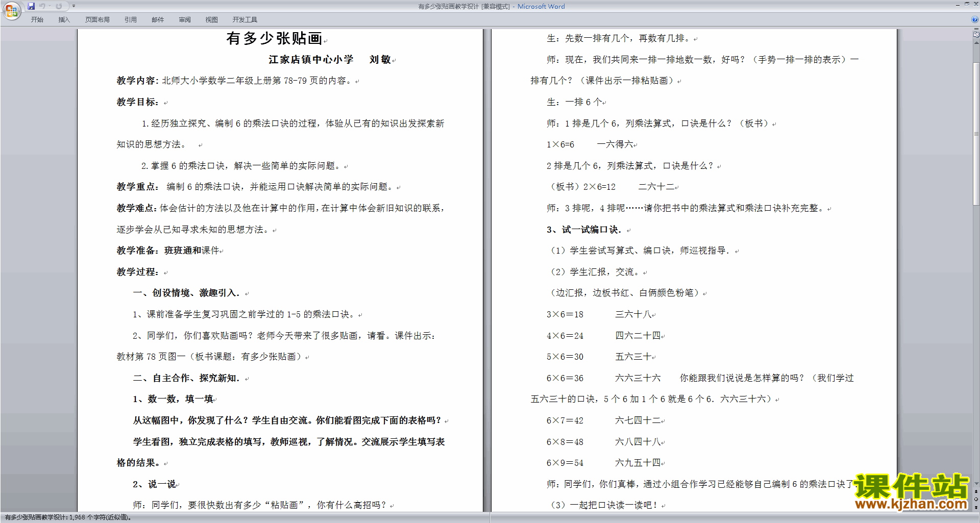Undo the last action in Quick Access toolbar
This screenshot has width=980, height=523.
(x=42, y=6)
